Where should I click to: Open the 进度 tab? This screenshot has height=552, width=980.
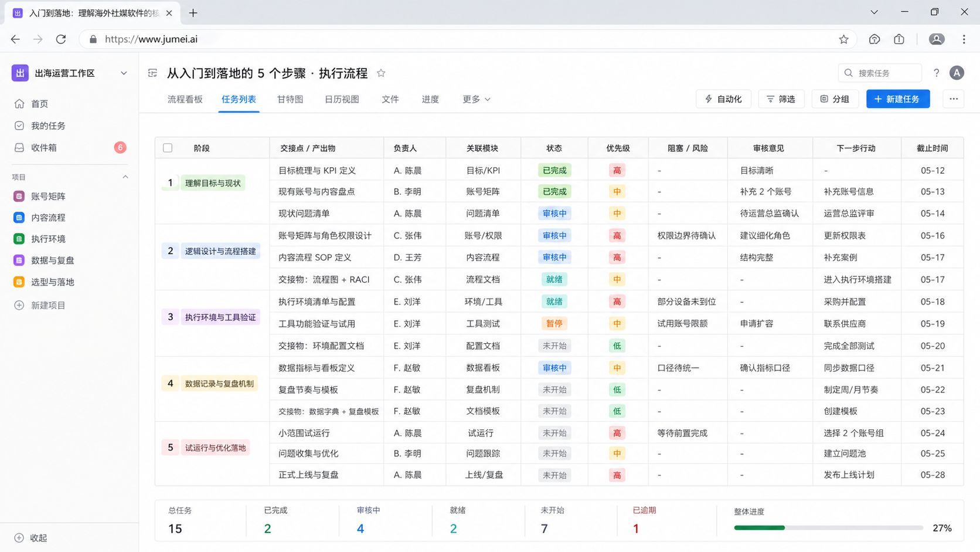pyautogui.click(x=430, y=99)
